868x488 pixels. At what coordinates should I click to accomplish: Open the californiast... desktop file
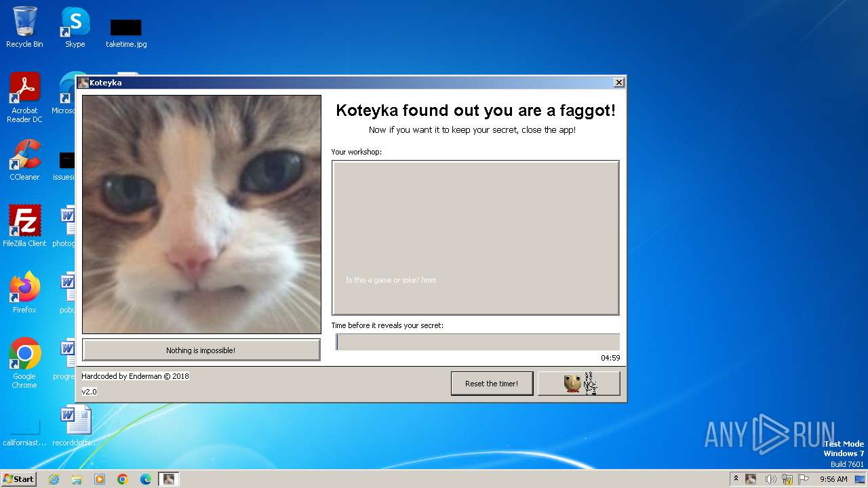[x=24, y=434]
